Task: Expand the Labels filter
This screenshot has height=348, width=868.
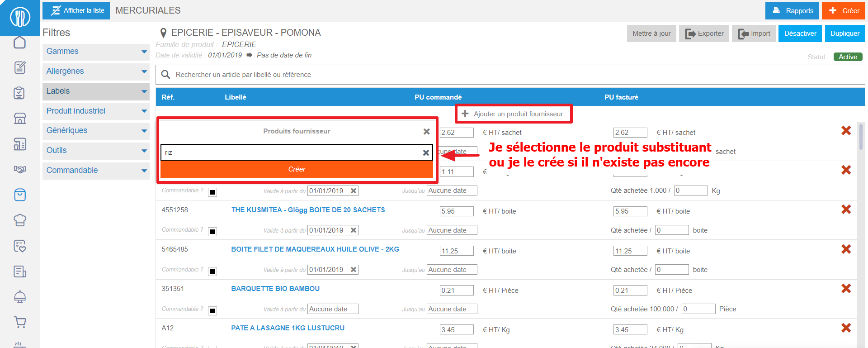Action: click(96, 91)
